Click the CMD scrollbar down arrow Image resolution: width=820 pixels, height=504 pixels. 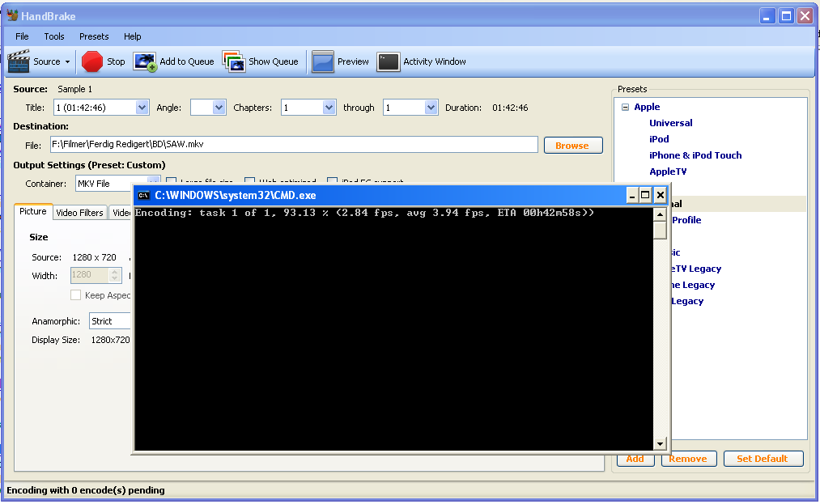tap(660, 444)
